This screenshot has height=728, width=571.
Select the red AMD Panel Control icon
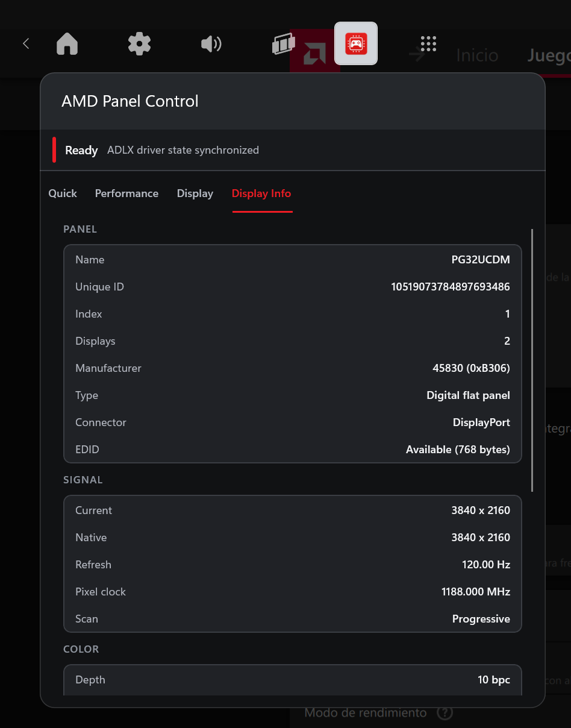click(356, 43)
